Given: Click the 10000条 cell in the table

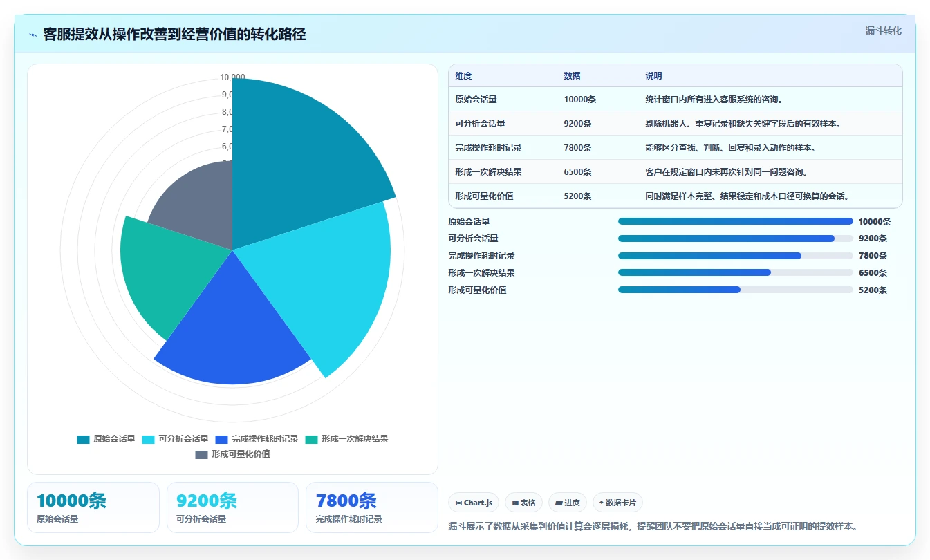Looking at the screenshot, I should click(x=579, y=100).
